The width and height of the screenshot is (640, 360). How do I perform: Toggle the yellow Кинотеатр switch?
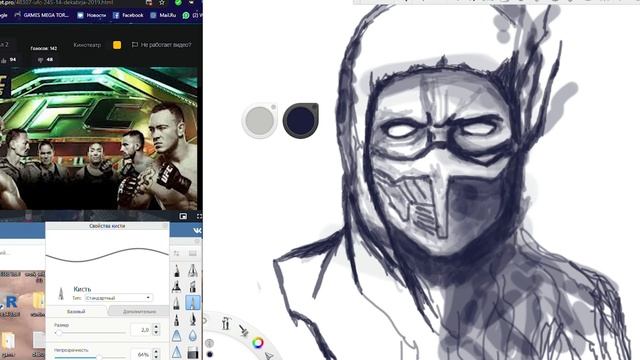click(x=117, y=45)
